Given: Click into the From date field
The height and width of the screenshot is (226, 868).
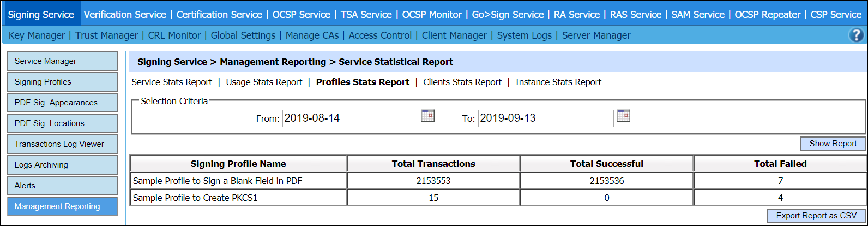Looking at the screenshot, I should point(350,118).
